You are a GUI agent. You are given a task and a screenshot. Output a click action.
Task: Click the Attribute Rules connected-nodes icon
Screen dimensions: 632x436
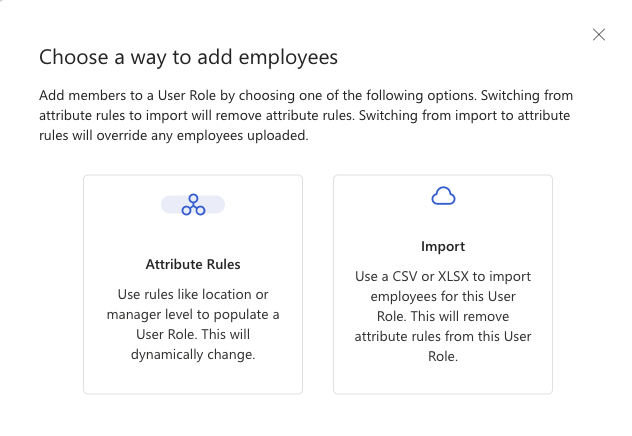pos(193,205)
